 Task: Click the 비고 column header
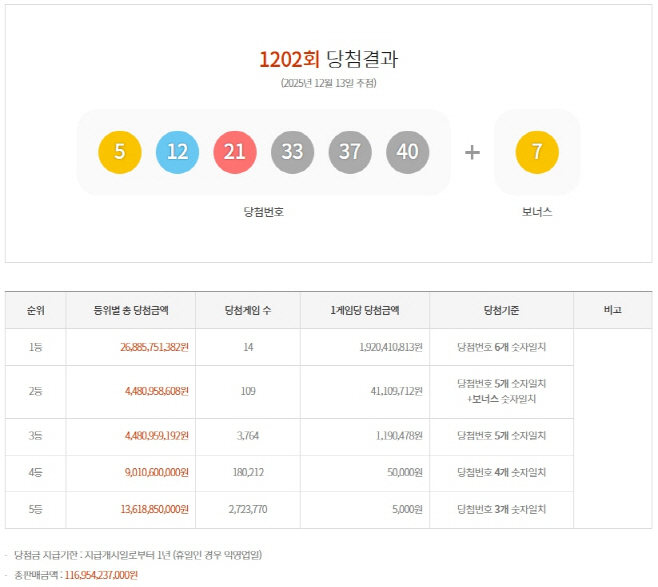coord(612,310)
